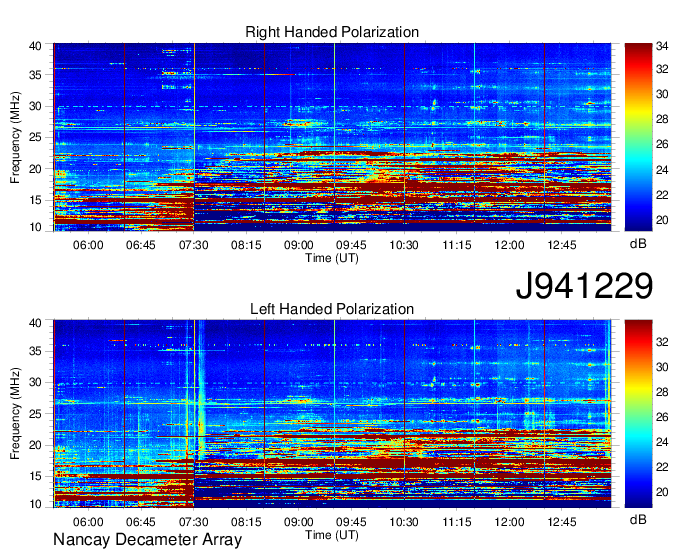The image size is (680, 552).
Task: Click the left-handed polarization spectrogram plot
Action: coord(332,414)
